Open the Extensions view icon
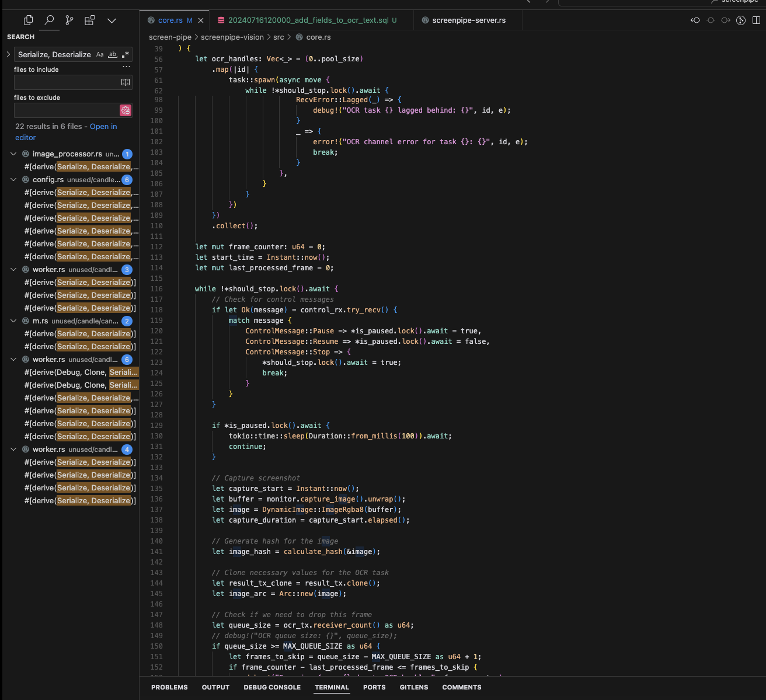 point(90,20)
